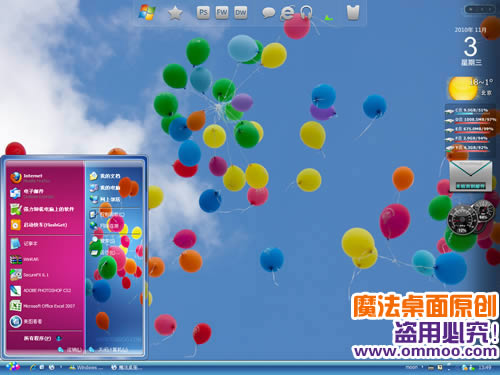Expand 所有程序 (All Programs) in the Start menu

click(x=42, y=338)
